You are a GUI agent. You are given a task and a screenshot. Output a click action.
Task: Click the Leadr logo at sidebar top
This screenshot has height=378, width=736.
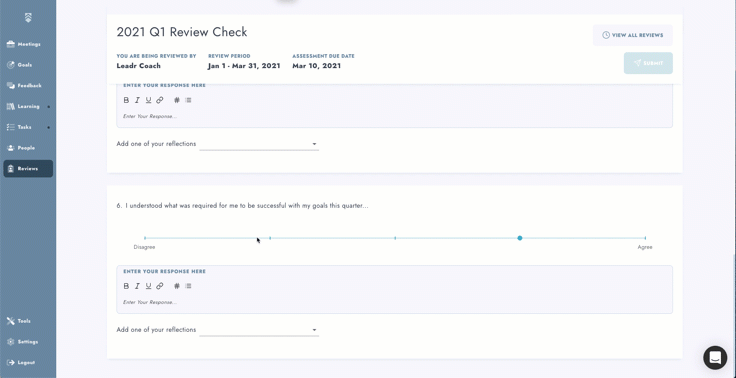pos(28,18)
